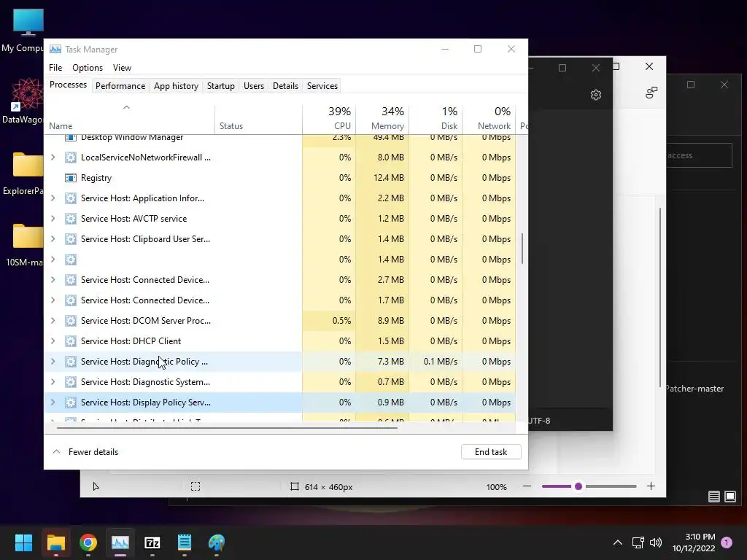The width and height of the screenshot is (747, 560).
Task: Switch to the Startup tab
Action: pyautogui.click(x=220, y=86)
